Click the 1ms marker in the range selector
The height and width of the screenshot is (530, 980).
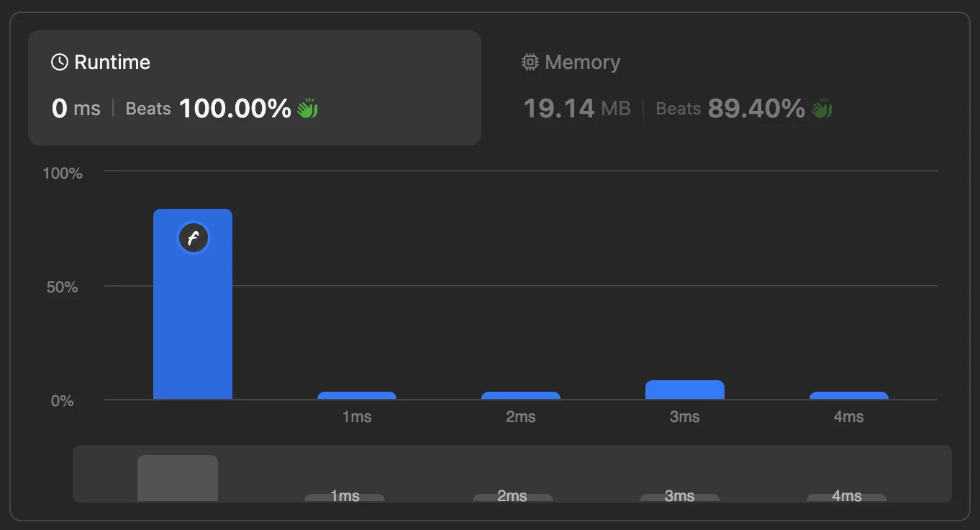[x=345, y=497]
